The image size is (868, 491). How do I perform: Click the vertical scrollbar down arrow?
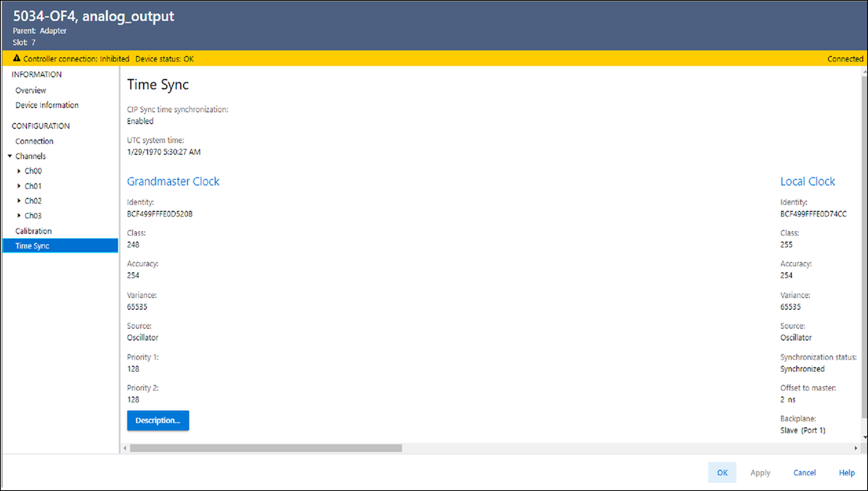(864, 437)
